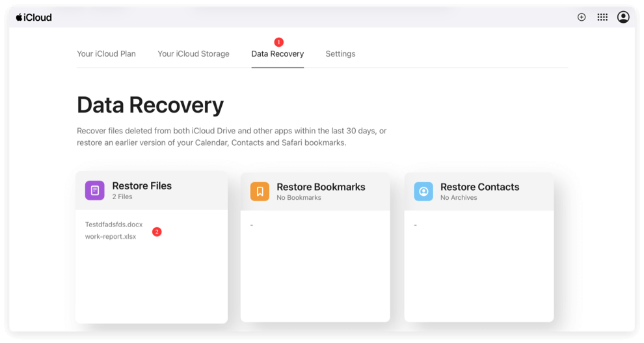Open the account profile icon
Screen dimensions: 644x343
point(623,18)
